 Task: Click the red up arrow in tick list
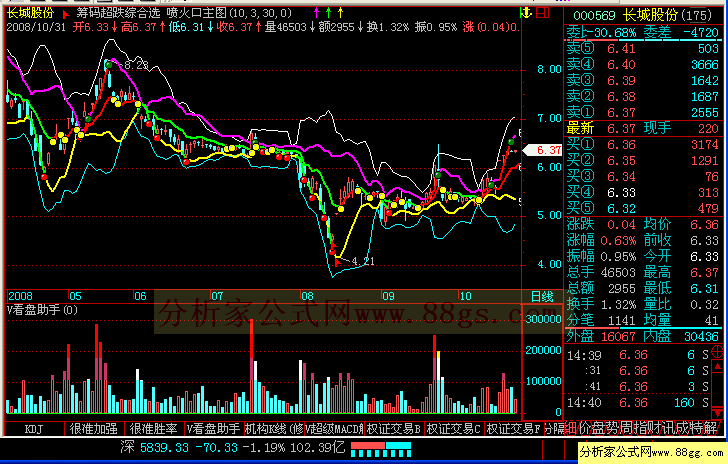pos(718,366)
